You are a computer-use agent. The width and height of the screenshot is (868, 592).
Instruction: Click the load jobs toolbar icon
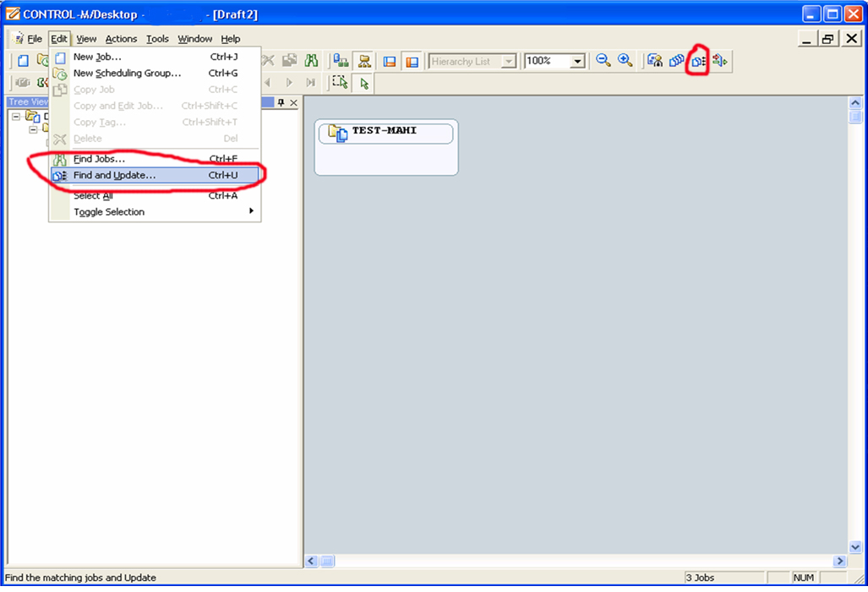[x=339, y=60]
